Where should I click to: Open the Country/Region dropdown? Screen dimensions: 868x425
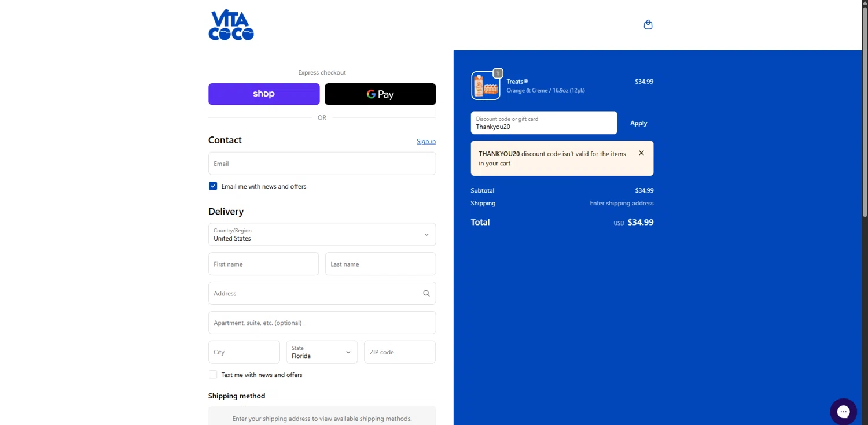[322, 234]
